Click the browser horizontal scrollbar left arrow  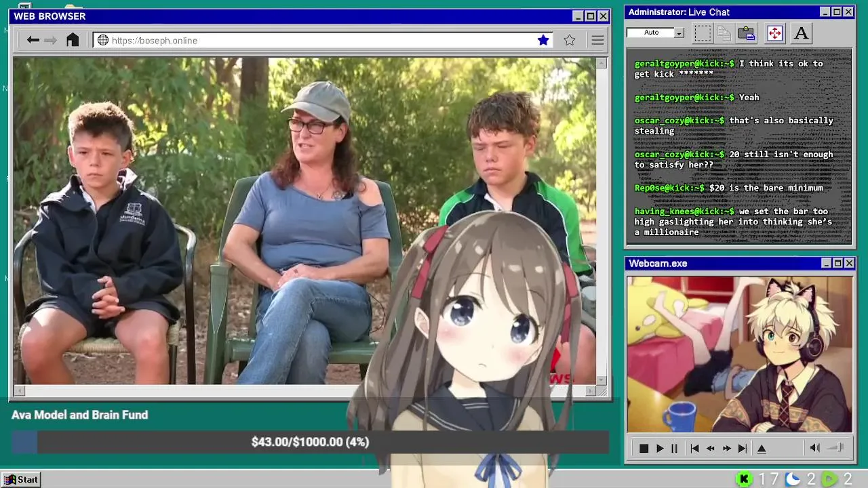coord(20,390)
